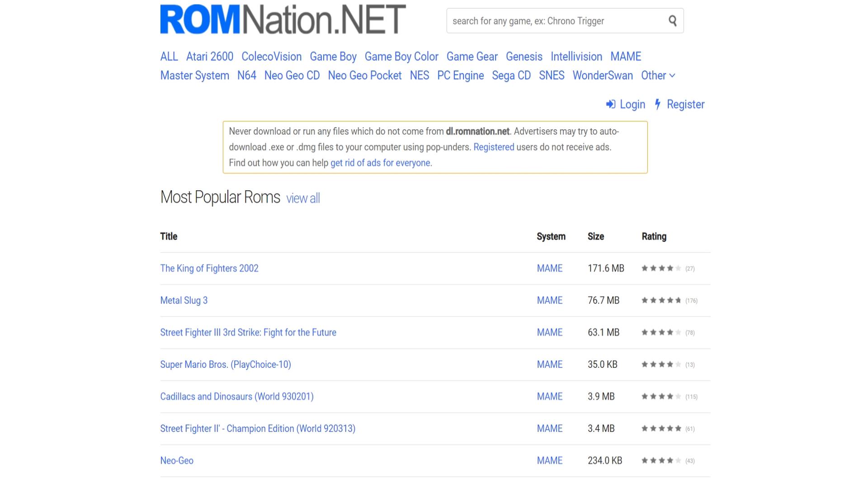The width and height of the screenshot is (868, 488).
Task: Open Super Mario Bros. (PlayChoice-10) link
Action: pyautogui.click(x=226, y=365)
